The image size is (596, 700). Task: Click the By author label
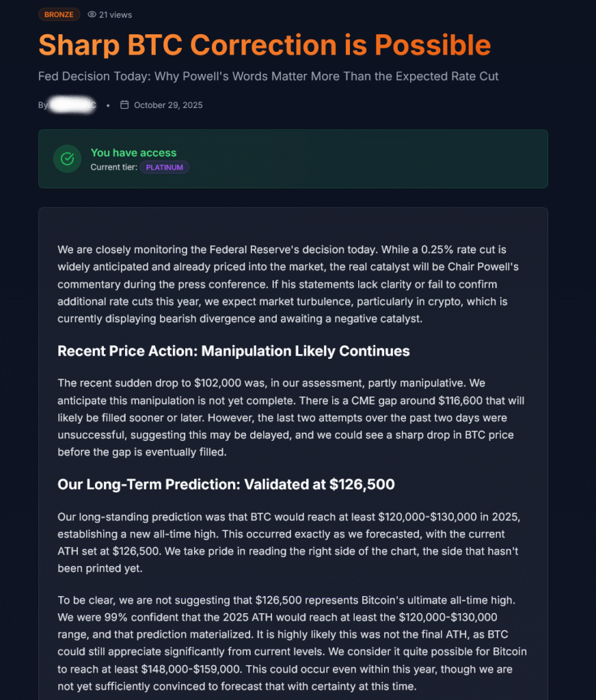[x=43, y=105]
